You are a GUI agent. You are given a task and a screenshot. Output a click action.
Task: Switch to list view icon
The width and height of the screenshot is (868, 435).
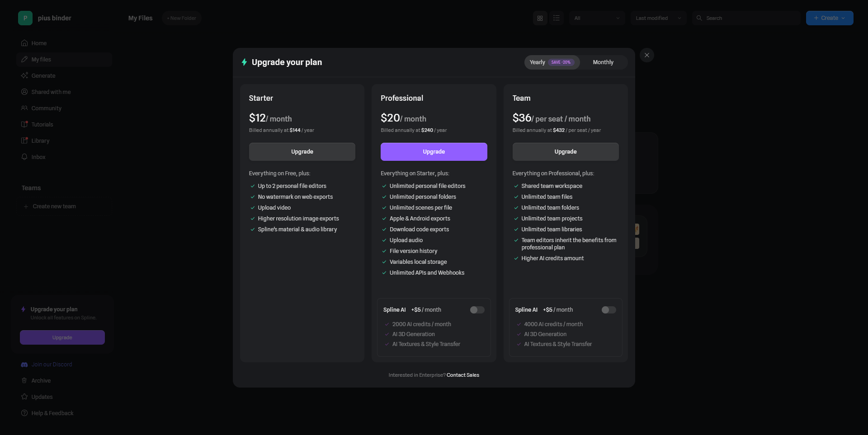click(x=557, y=18)
